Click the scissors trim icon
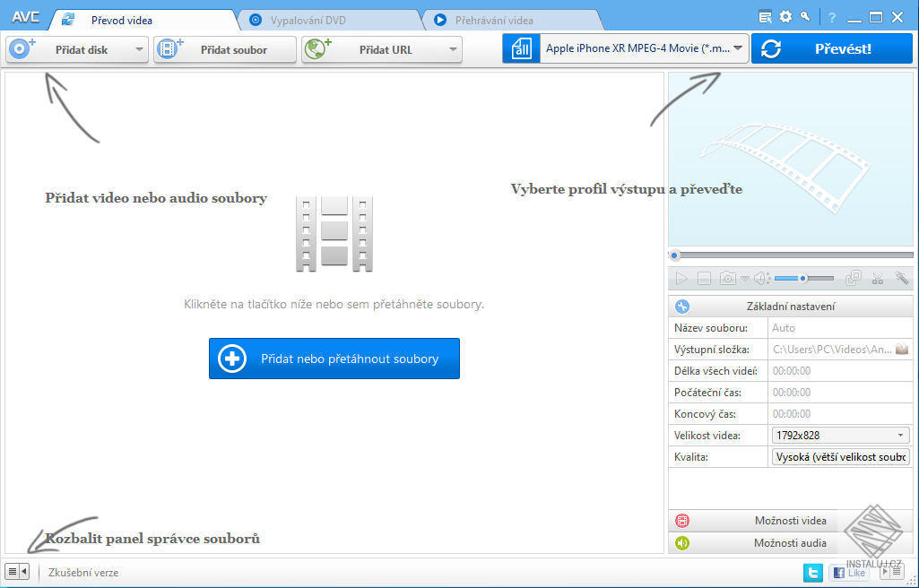Viewport: 919px width, 588px height. tap(878, 279)
